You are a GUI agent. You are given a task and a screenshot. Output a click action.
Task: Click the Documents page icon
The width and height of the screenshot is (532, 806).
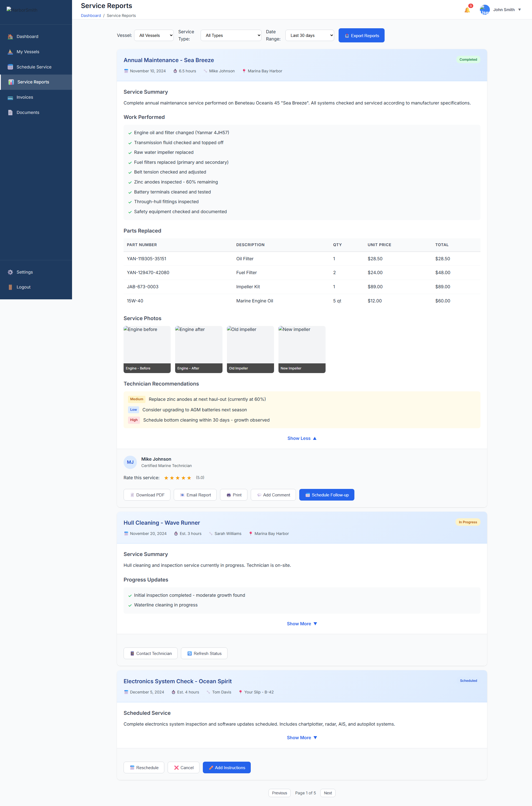pyautogui.click(x=10, y=113)
